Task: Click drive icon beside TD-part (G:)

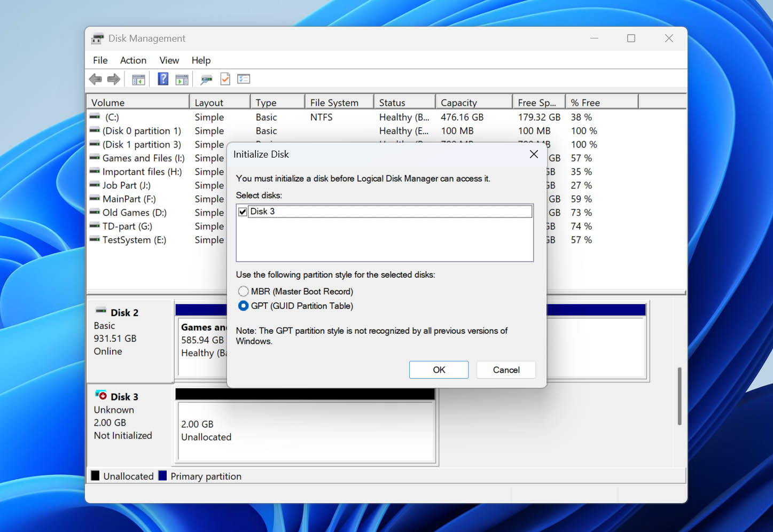Action: tap(95, 225)
